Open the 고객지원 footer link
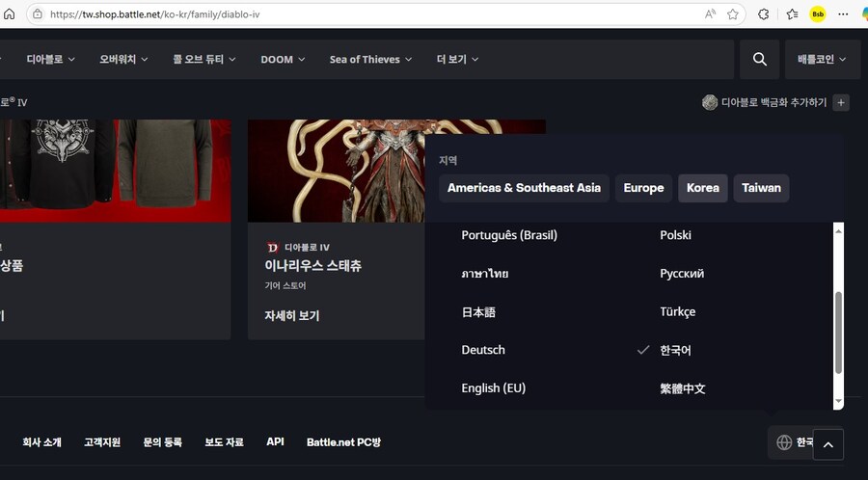Screen dimensions: 868x480 point(102,442)
